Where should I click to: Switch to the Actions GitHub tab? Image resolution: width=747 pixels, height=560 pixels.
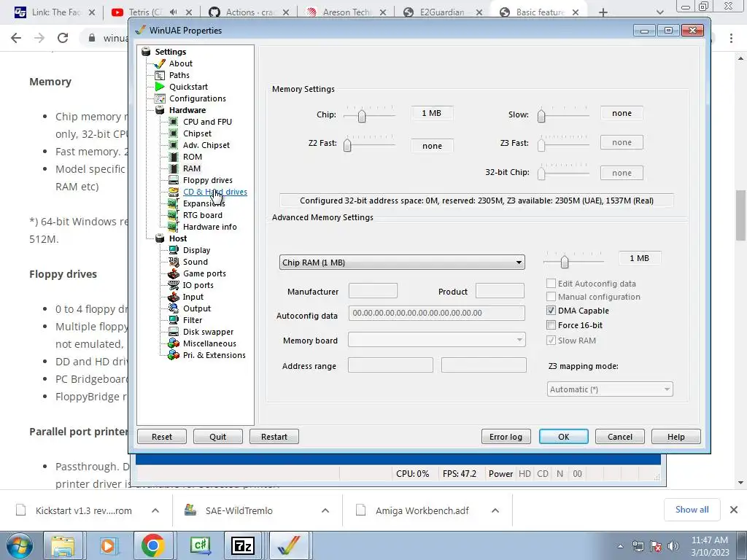[249, 12]
